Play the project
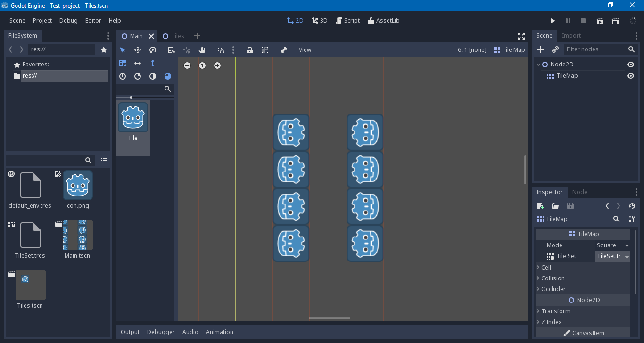Screen dimensions: 644x343 click(x=553, y=21)
